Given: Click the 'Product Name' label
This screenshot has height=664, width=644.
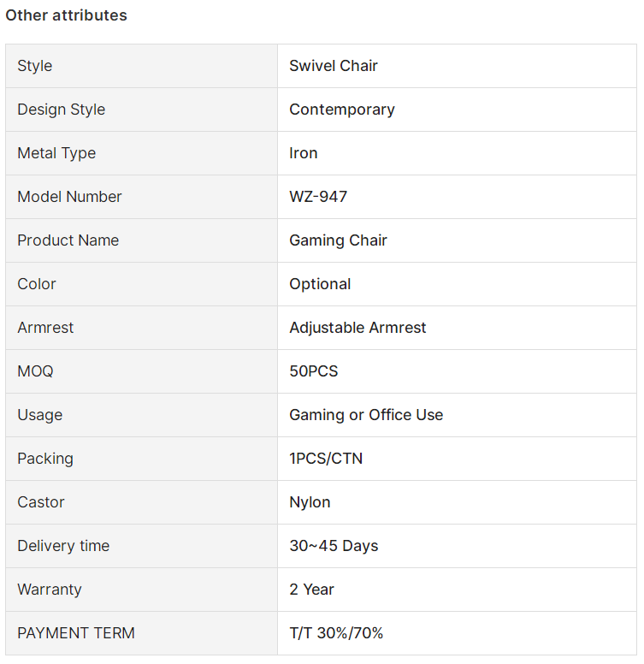Looking at the screenshot, I should [x=68, y=240].
